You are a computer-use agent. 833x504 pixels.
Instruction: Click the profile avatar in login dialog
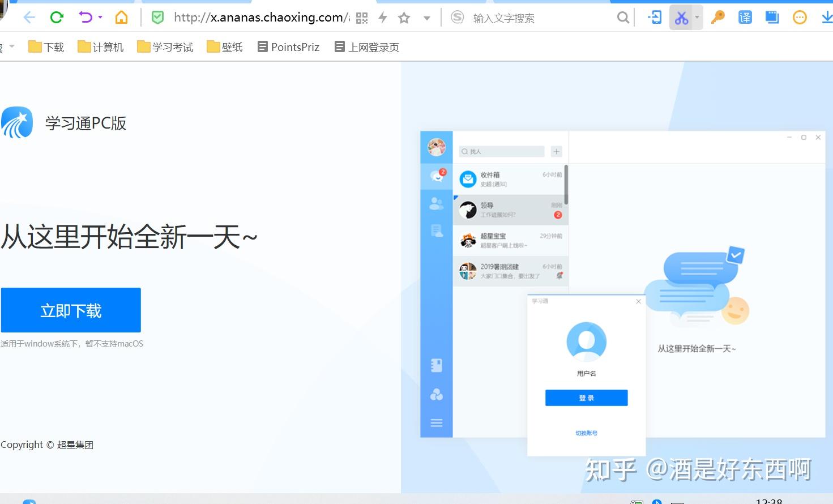[x=587, y=342]
